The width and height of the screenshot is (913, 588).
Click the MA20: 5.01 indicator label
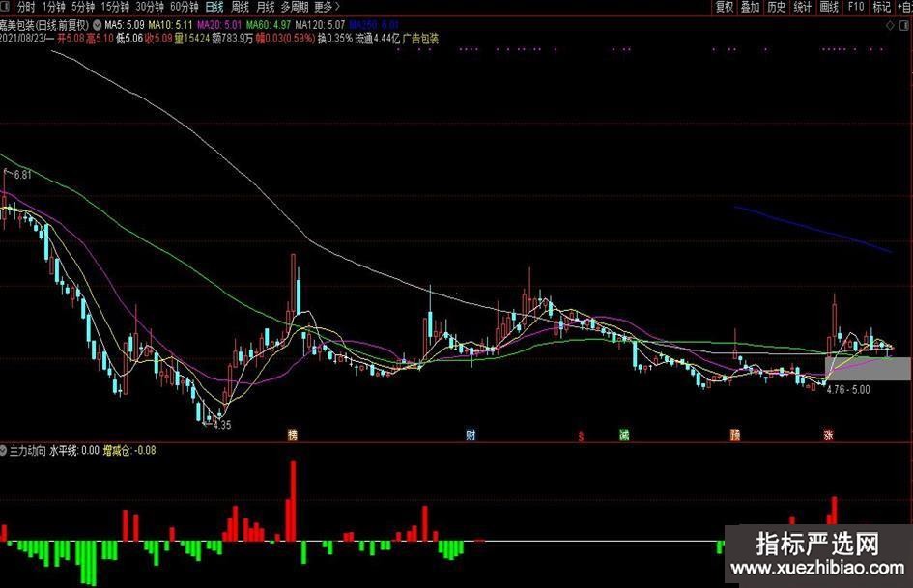click(x=219, y=25)
